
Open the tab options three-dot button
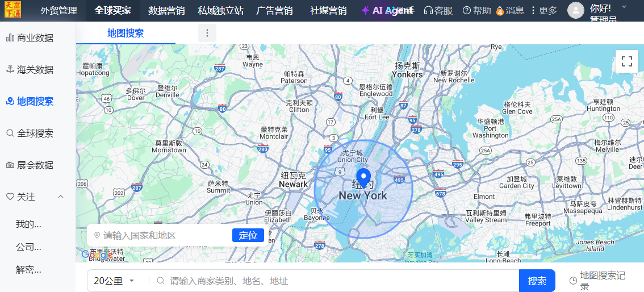tap(207, 33)
